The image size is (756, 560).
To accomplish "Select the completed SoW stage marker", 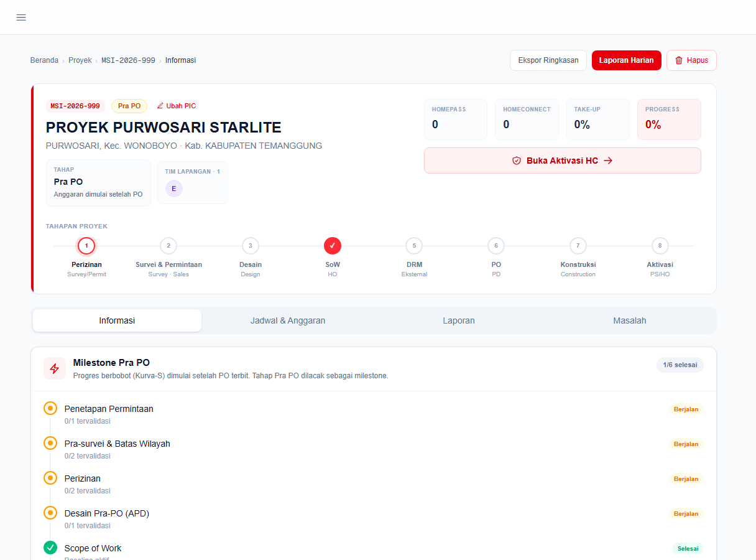I will pos(333,246).
